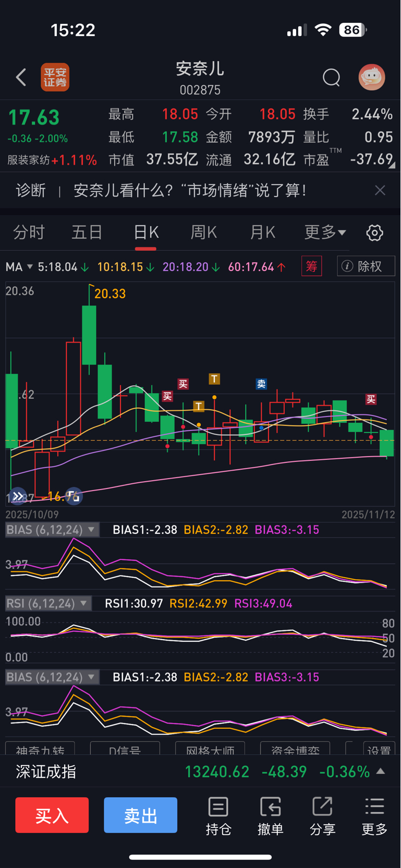Tap the current price 17.63
Screen dimensions: 401x868
34,117
